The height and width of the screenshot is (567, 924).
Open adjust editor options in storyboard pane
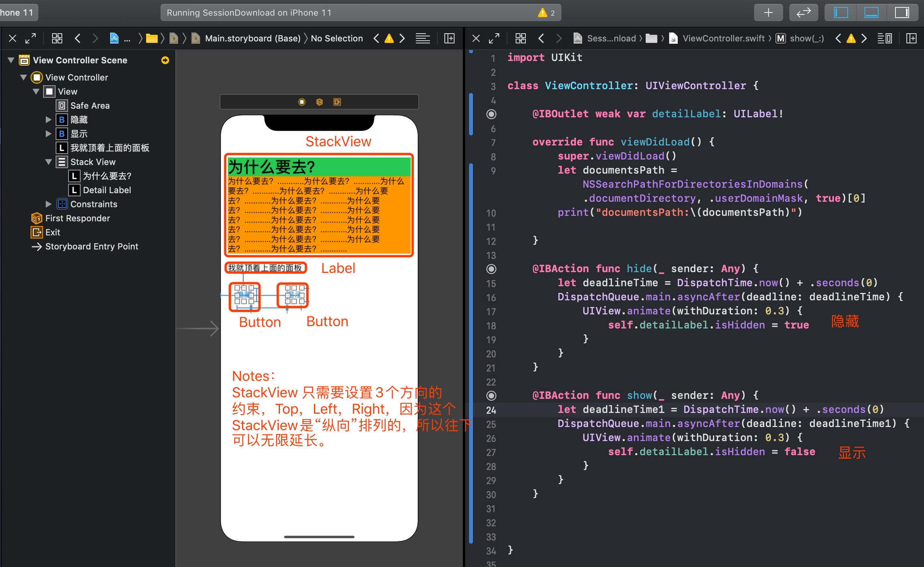pos(423,38)
